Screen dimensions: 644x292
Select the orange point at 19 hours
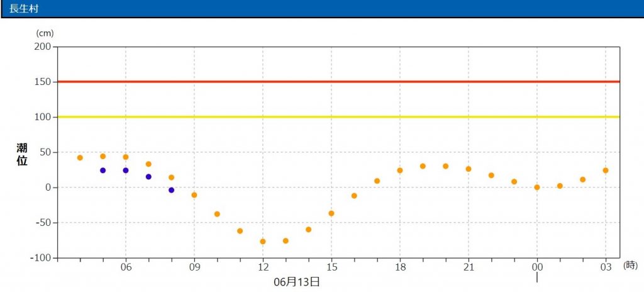pos(423,166)
